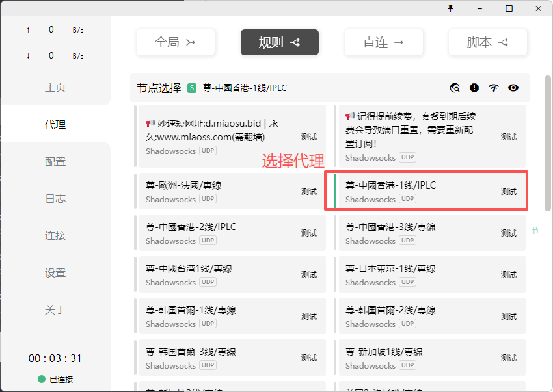
Task: Test latency of 尊-歐洲-法國/專線 node
Action: [x=309, y=192]
